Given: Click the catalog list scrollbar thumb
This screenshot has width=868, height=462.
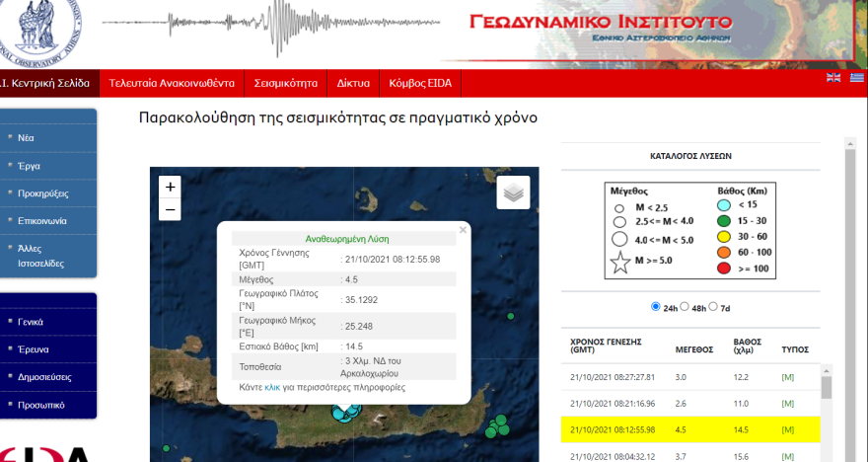Looking at the screenshot, I should tap(827, 388).
